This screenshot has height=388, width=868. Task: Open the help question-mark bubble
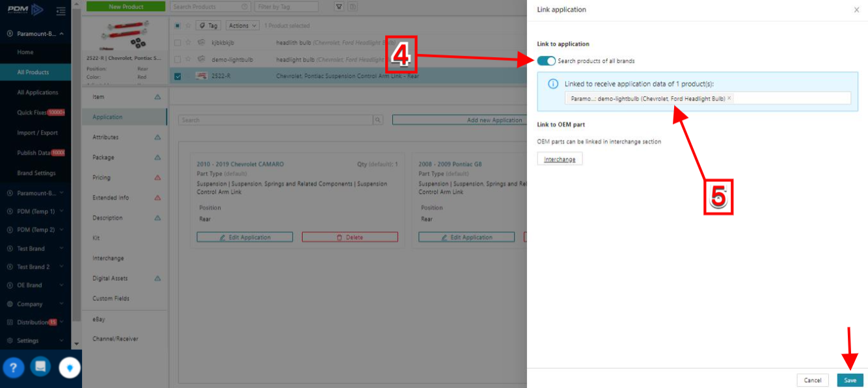(x=14, y=367)
